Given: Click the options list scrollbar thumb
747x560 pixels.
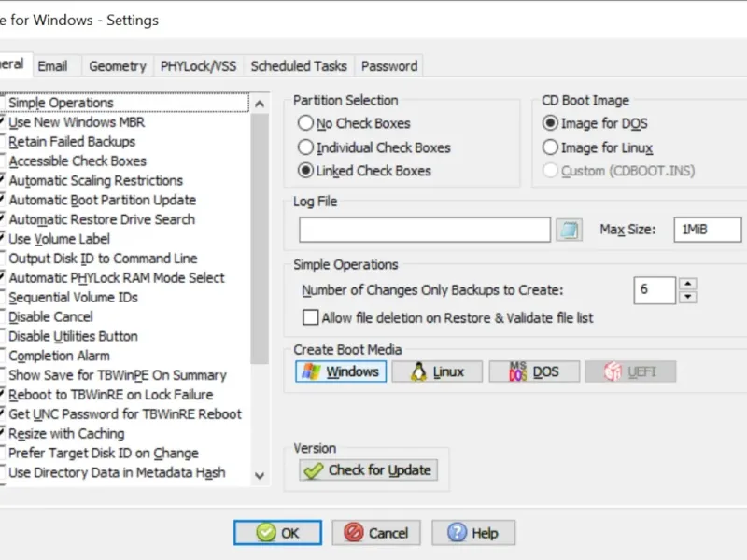Looking at the screenshot, I should (260, 239).
